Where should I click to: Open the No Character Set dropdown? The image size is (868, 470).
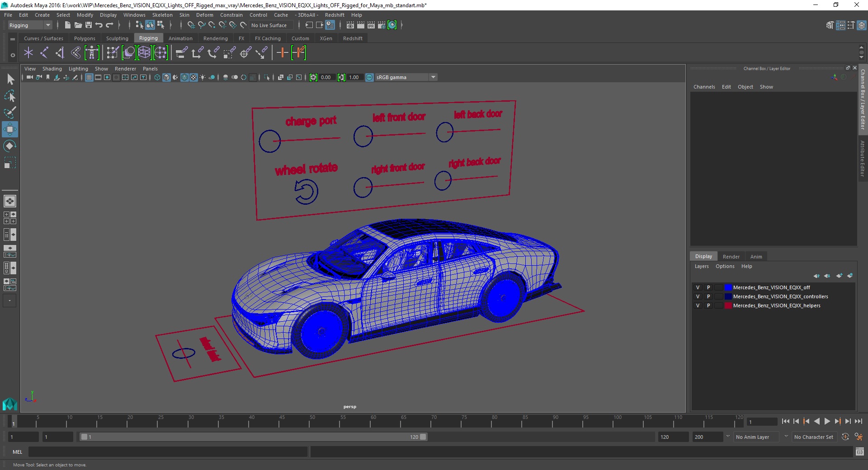pyautogui.click(x=814, y=437)
